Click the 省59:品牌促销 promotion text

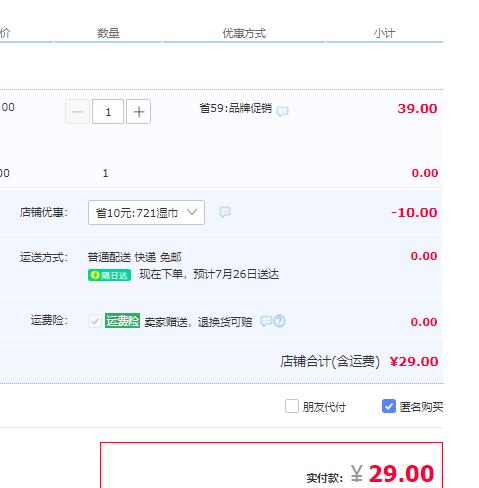(236, 108)
